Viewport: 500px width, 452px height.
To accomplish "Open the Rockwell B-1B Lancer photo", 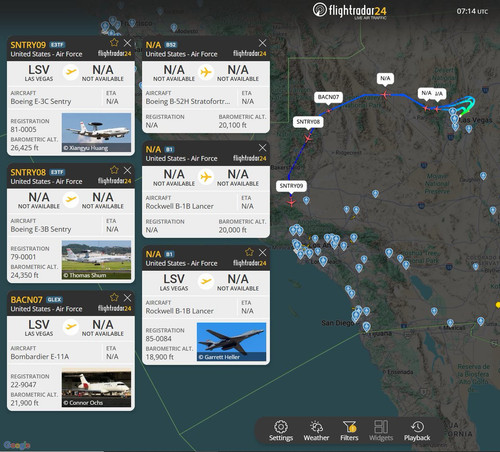I will (232, 342).
